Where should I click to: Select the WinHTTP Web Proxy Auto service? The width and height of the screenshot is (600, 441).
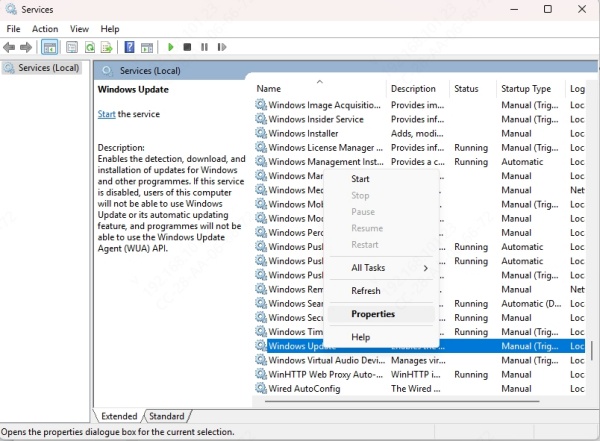pos(419,374)
